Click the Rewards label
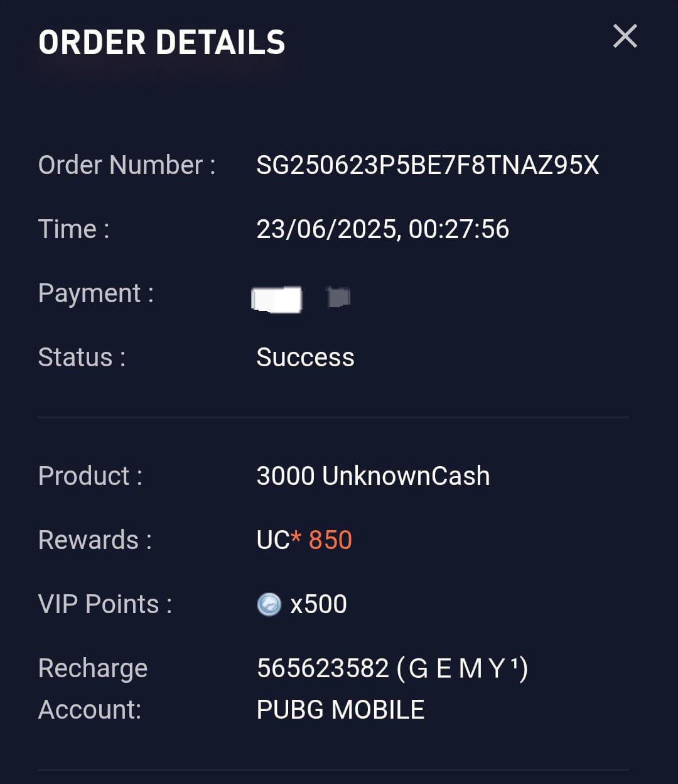 95,540
